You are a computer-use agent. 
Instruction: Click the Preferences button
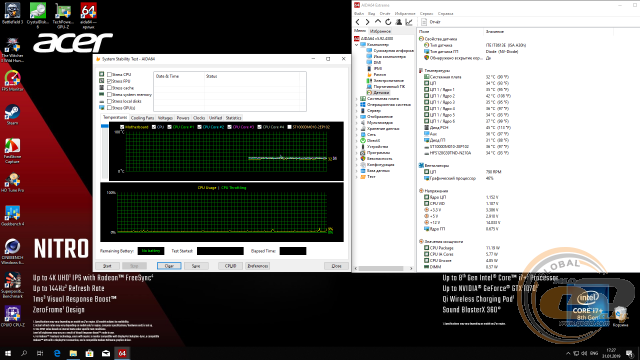(x=258, y=266)
